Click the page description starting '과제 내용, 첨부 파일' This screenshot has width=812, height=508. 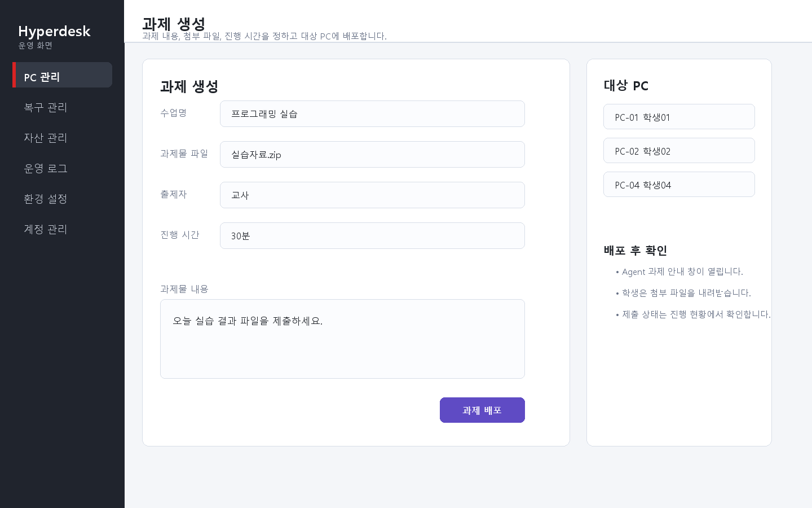click(264, 36)
